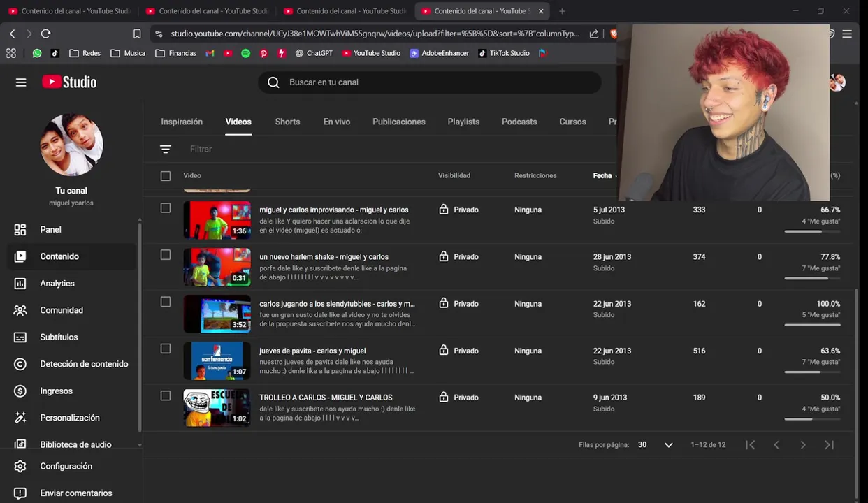Open the hamburger navigation menu
The image size is (868, 503).
[21, 82]
